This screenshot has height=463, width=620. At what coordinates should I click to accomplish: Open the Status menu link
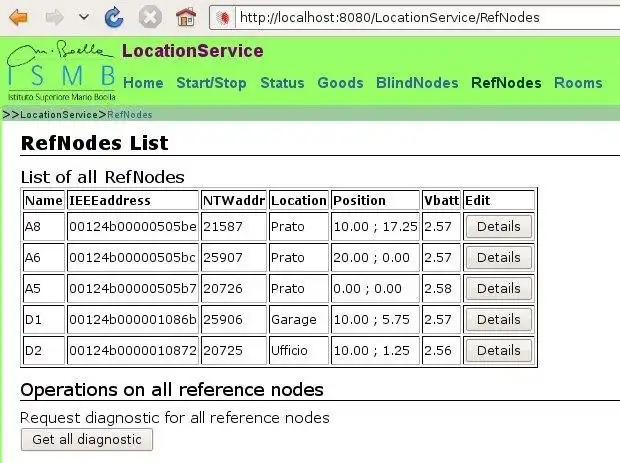[x=282, y=83]
